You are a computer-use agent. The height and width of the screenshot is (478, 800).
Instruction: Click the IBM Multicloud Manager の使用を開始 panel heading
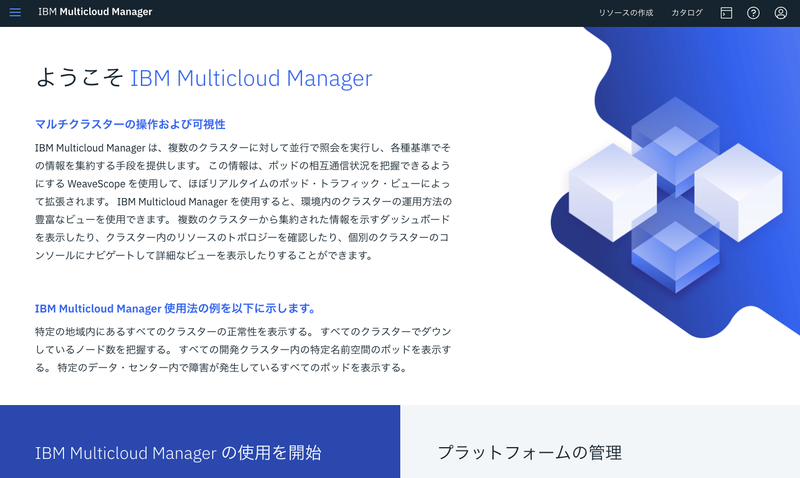[178, 452]
